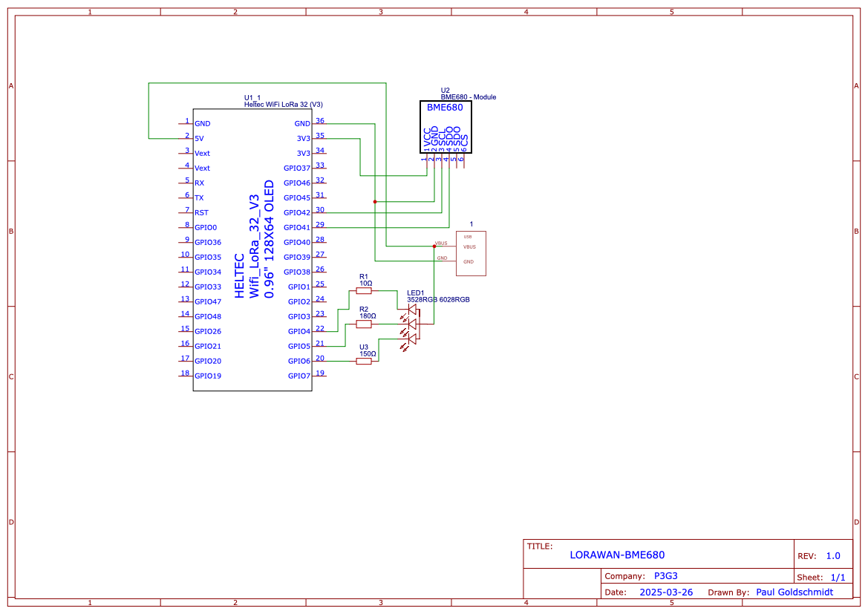Click the Drawn By name Paul Goldschmidt

[794, 592]
